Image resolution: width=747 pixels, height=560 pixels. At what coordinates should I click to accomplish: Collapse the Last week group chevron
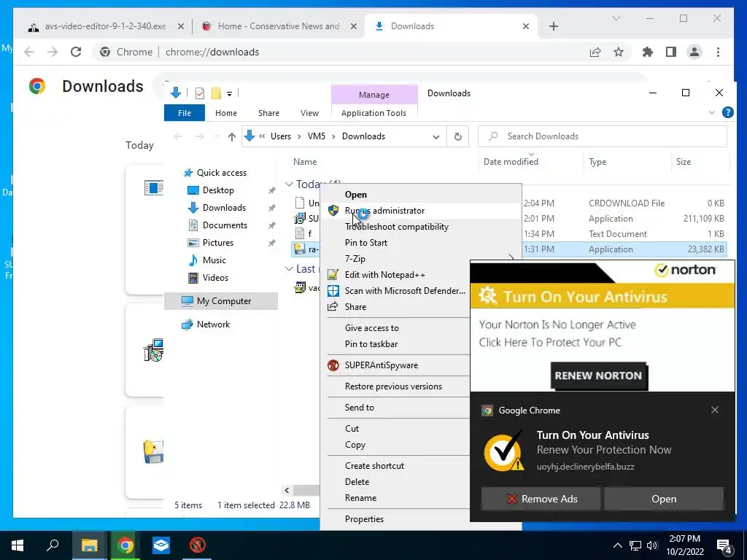point(289,269)
